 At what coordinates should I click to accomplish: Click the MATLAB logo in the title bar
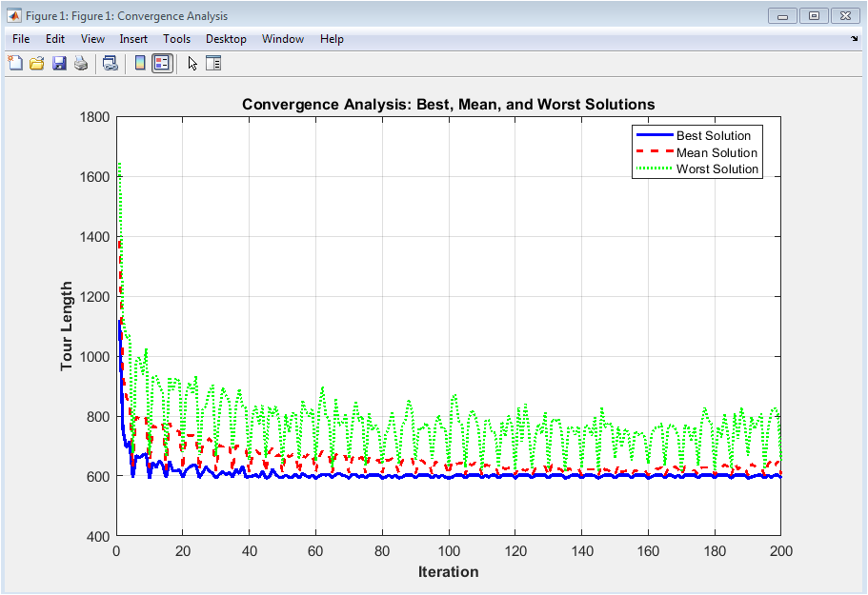pos(14,16)
